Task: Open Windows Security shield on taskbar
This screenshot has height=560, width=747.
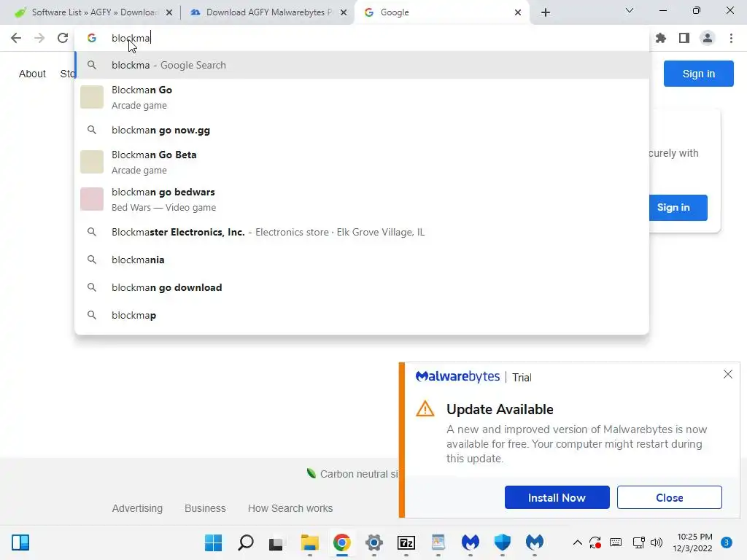Action: coord(502,542)
